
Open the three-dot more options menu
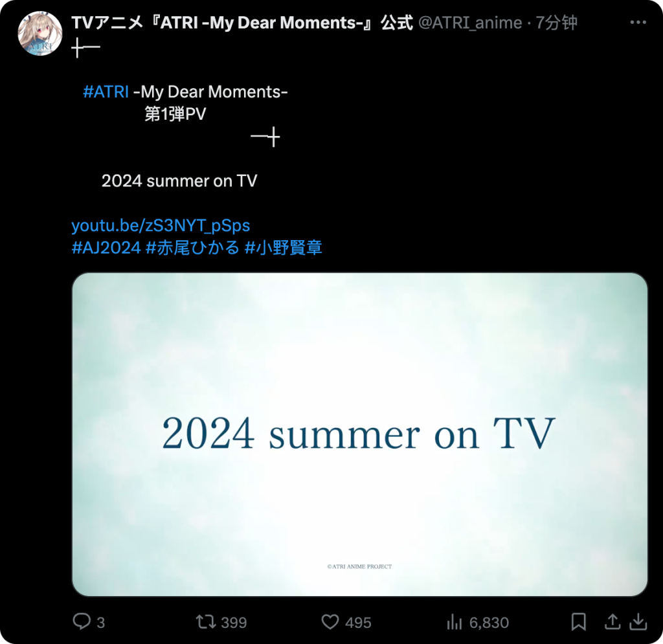tap(638, 23)
